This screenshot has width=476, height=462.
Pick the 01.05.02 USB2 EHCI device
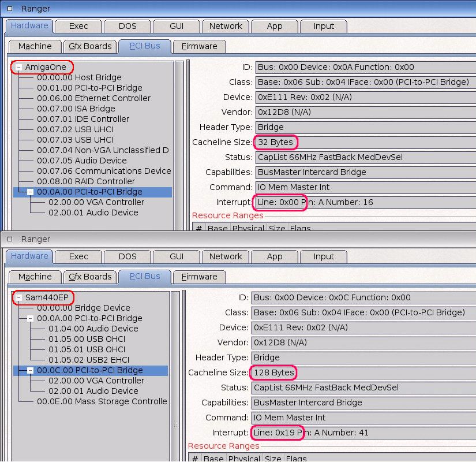point(89,360)
